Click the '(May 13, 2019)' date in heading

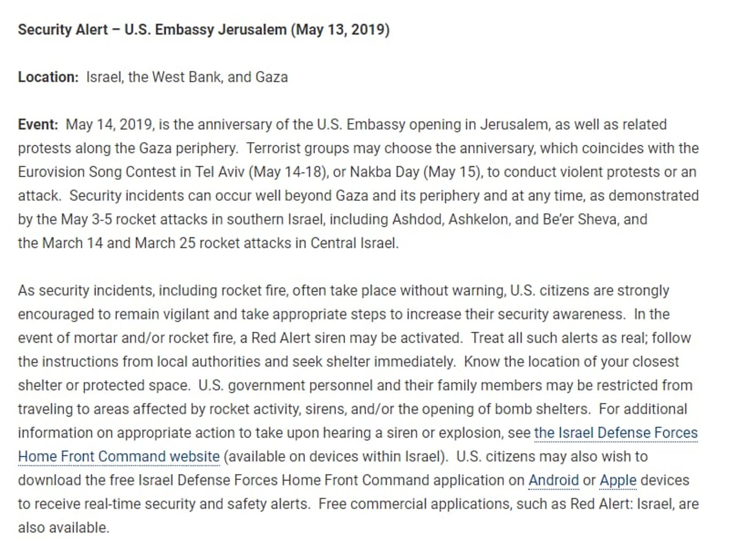[340, 29]
